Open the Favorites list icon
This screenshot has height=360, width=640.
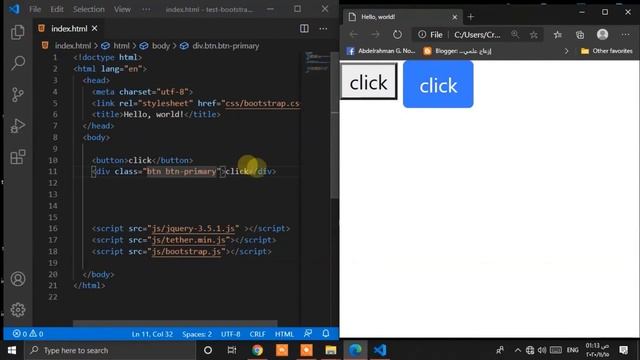(x=558, y=35)
